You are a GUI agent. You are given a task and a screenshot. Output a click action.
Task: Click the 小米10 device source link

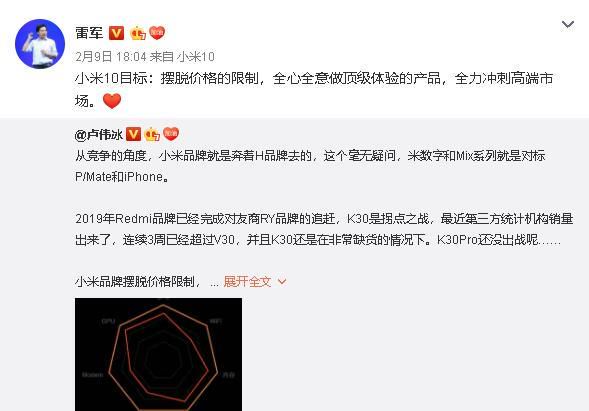(x=196, y=57)
